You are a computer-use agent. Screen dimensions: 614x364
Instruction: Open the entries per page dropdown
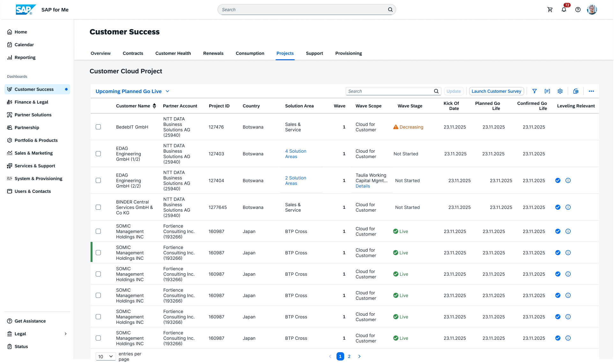tap(106, 356)
